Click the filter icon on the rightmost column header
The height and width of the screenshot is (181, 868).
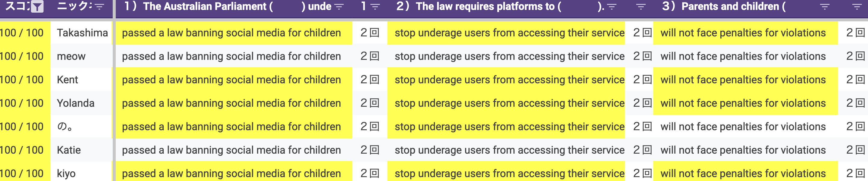pyautogui.click(x=857, y=7)
